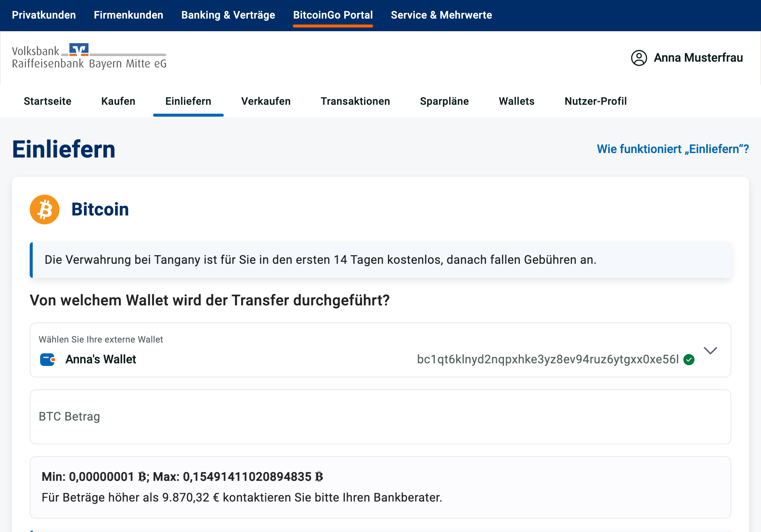Go to the Startseite tab
This screenshot has height=532, width=761.
point(48,101)
